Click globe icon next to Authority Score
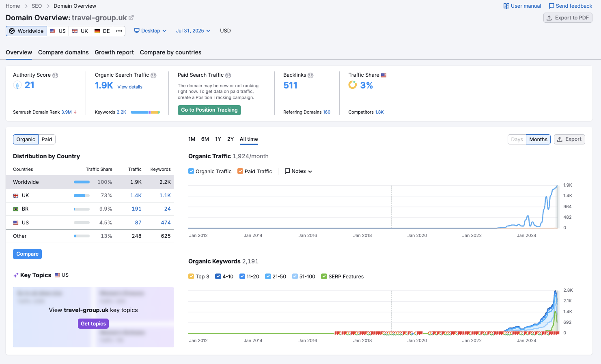Image resolution: width=601 pixels, height=364 pixels. tap(55, 75)
